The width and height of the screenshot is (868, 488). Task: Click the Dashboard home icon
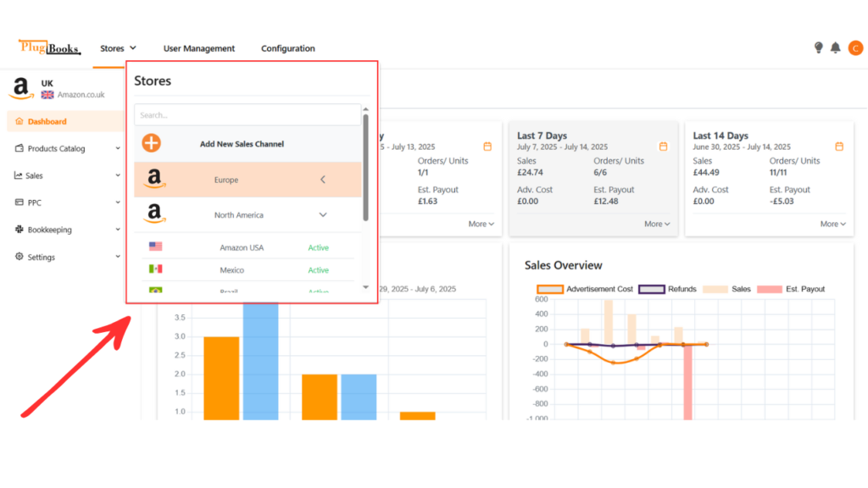coord(19,121)
